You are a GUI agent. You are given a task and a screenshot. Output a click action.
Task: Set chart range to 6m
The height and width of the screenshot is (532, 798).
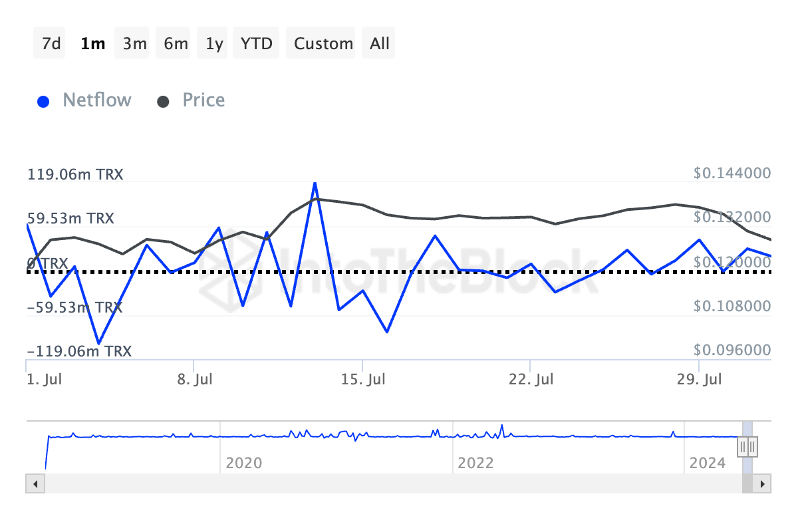click(176, 44)
